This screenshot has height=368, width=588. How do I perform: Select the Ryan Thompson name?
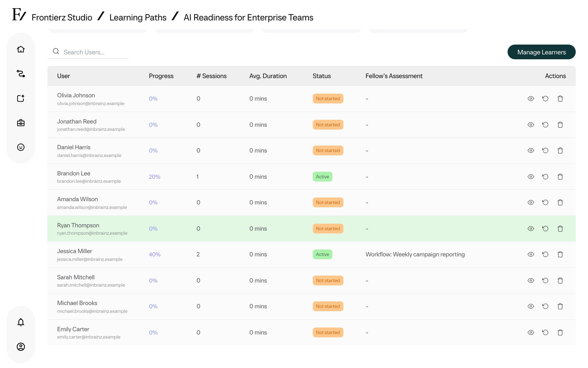tap(78, 225)
